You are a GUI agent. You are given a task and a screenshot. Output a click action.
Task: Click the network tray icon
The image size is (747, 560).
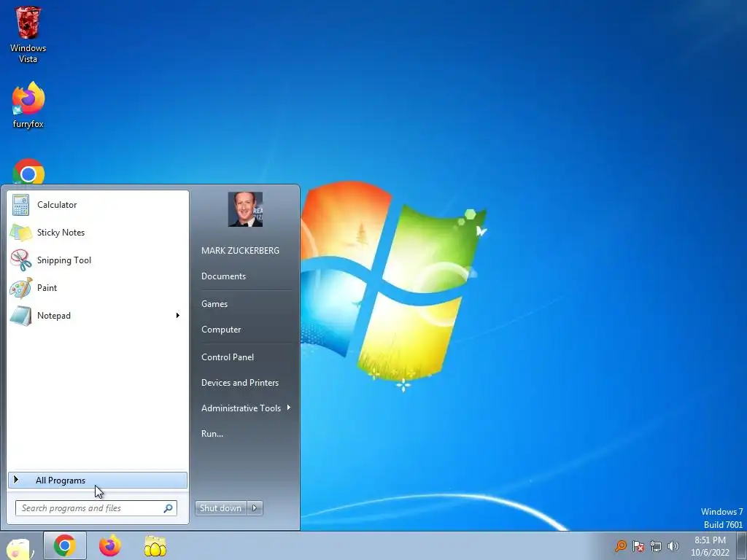656,546
